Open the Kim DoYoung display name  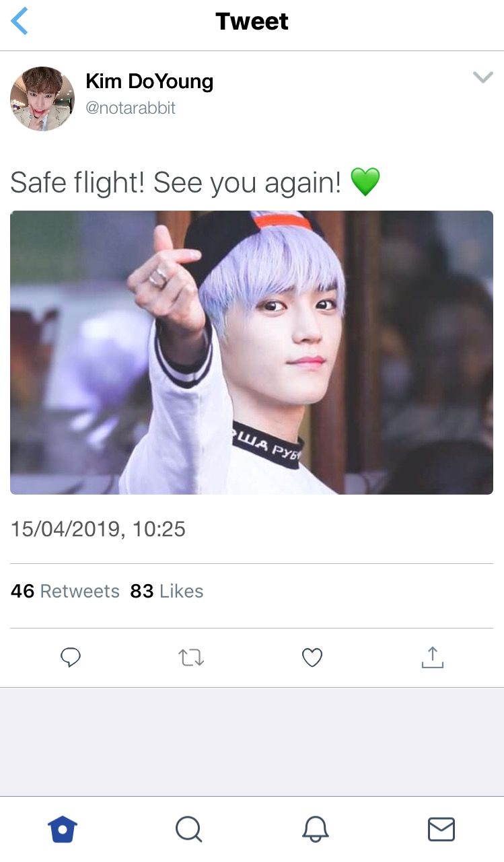[149, 82]
